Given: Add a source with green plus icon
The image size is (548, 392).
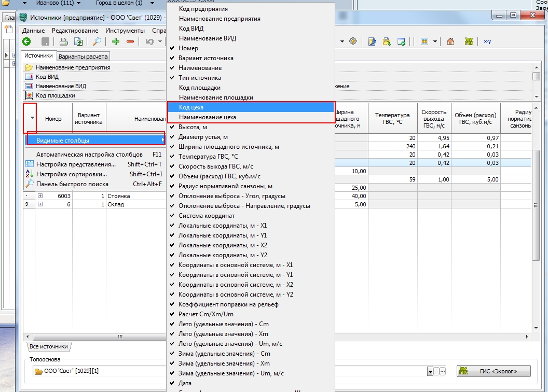Looking at the screenshot, I should 116,41.
